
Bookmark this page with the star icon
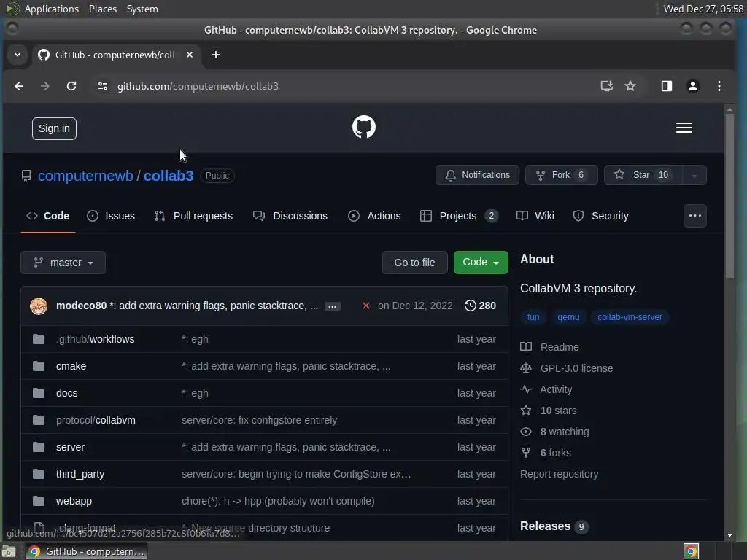[630, 86]
